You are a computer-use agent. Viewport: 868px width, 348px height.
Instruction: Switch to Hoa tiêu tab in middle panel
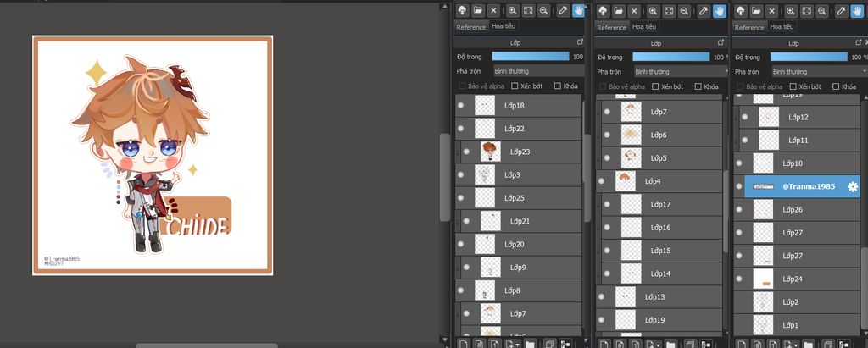click(644, 26)
